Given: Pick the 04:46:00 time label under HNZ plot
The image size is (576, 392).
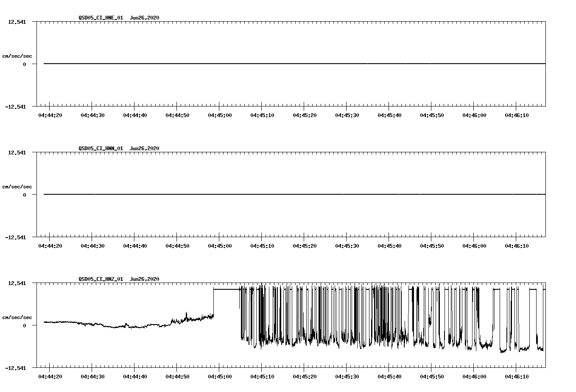Looking at the screenshot, I should 474,377.
